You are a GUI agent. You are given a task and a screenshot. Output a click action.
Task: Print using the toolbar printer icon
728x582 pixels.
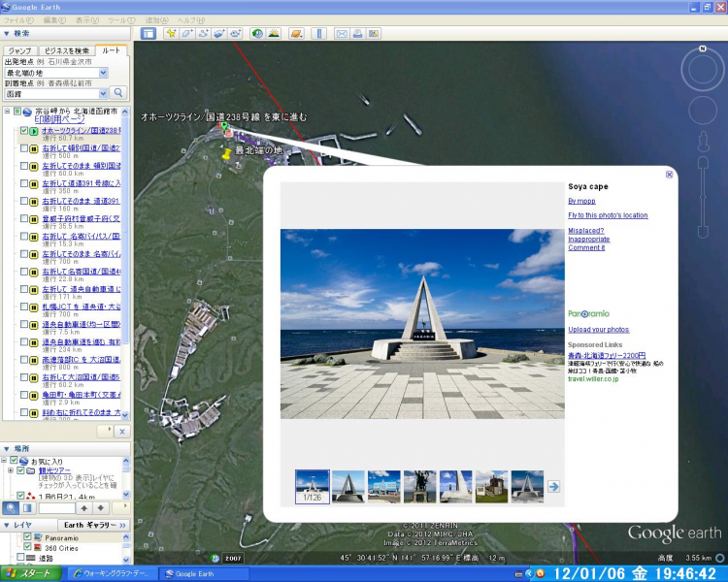coord(357,33)
